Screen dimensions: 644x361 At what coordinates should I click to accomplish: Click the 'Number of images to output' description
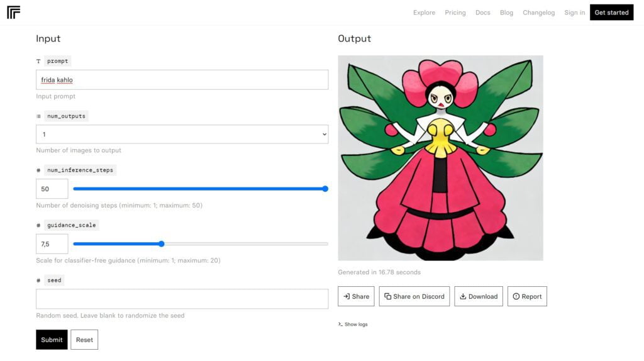(x=79, y=150)
